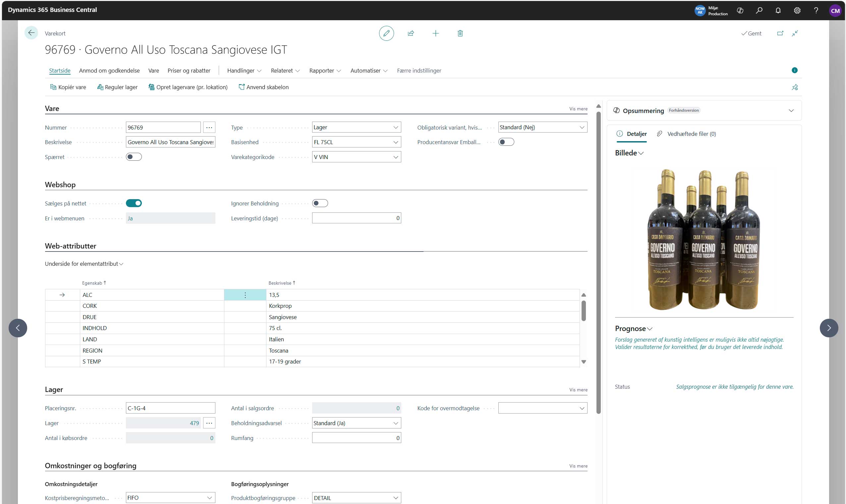
Task: Open search with the magnifier icon
Action: pos(759,10)
